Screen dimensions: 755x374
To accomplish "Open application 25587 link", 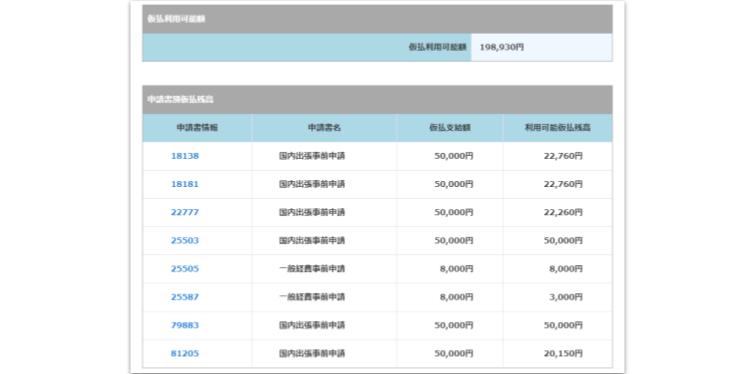I will [x=185, y=297].
